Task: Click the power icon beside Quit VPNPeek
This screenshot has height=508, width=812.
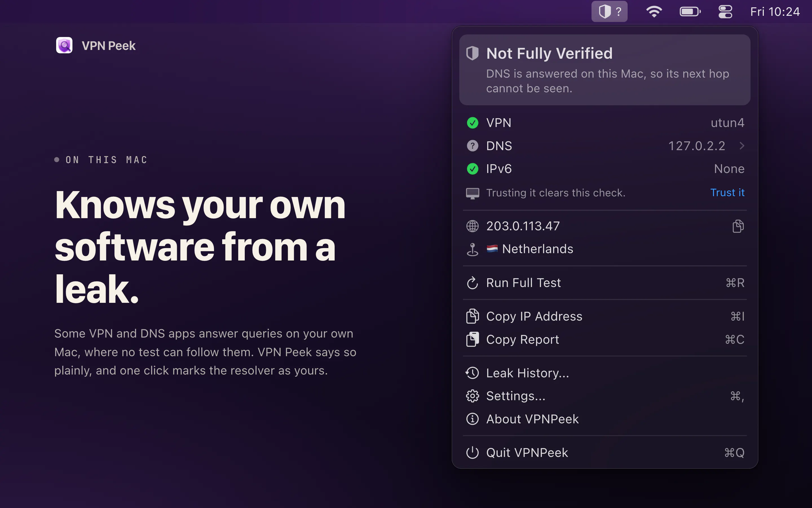Action: coord(473,453)
